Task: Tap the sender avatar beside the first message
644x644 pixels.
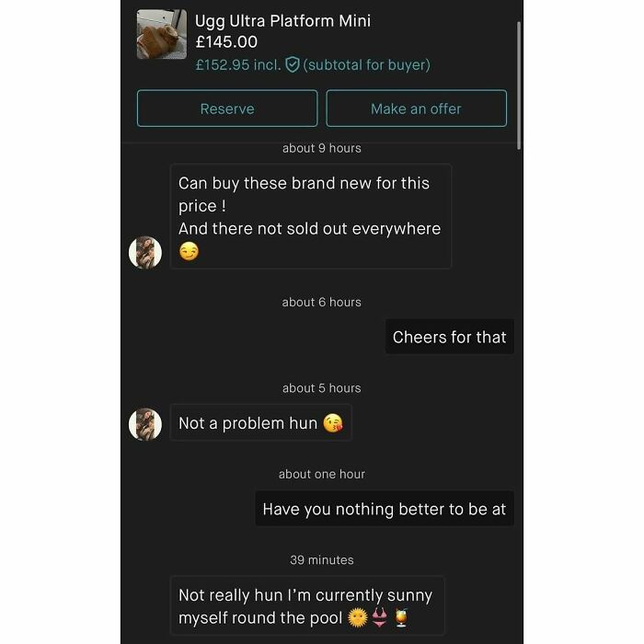Action: point(145,252)
